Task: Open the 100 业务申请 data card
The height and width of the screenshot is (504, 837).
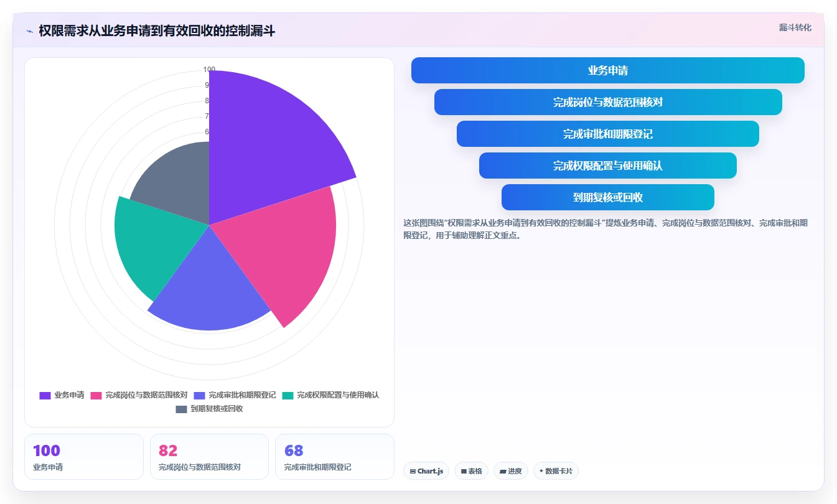Action: pyautogui.click(x=84, y=457)
